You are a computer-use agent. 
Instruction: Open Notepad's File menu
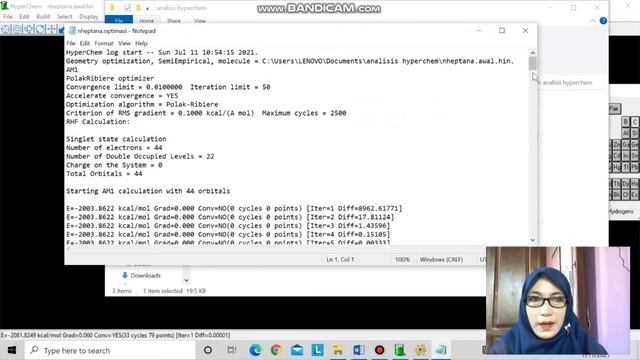(71, 43)
